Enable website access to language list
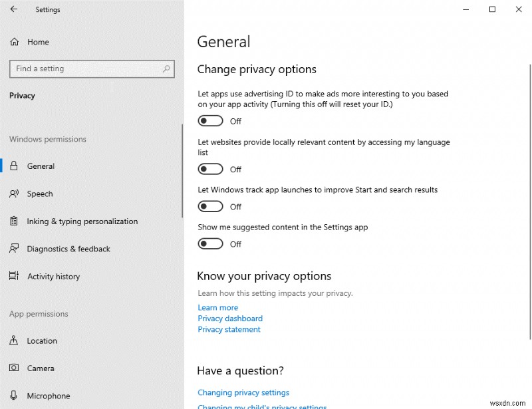Screen dimensions: 532x409 (210, 169)
